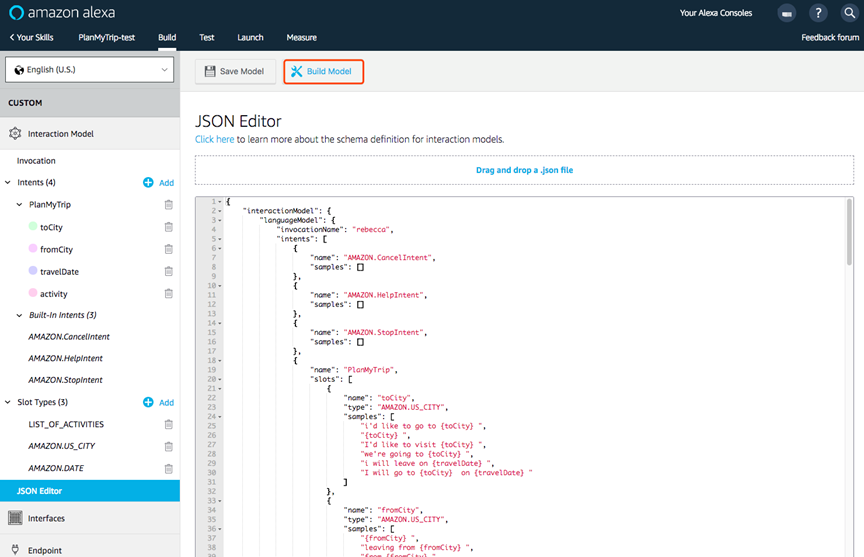Delete LIST_OF_ACTIVITIES slot type trash icon
Screen dimensions: 864x557
point(169,424)
